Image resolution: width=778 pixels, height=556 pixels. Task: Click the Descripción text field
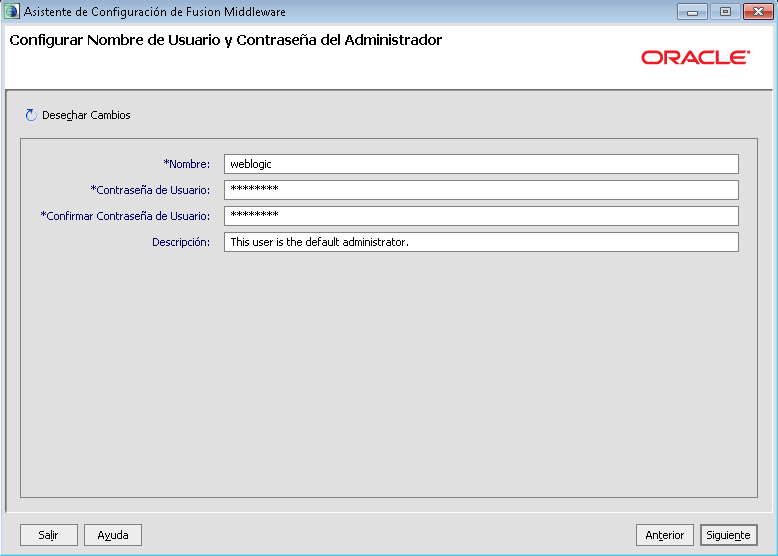pos(481,242)
